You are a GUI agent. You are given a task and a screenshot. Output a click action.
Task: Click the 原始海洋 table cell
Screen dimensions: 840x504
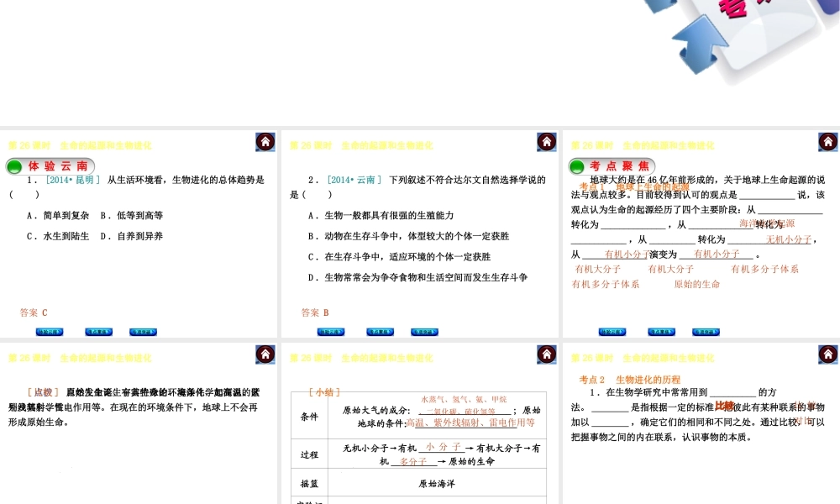click(x=437, y=484)
